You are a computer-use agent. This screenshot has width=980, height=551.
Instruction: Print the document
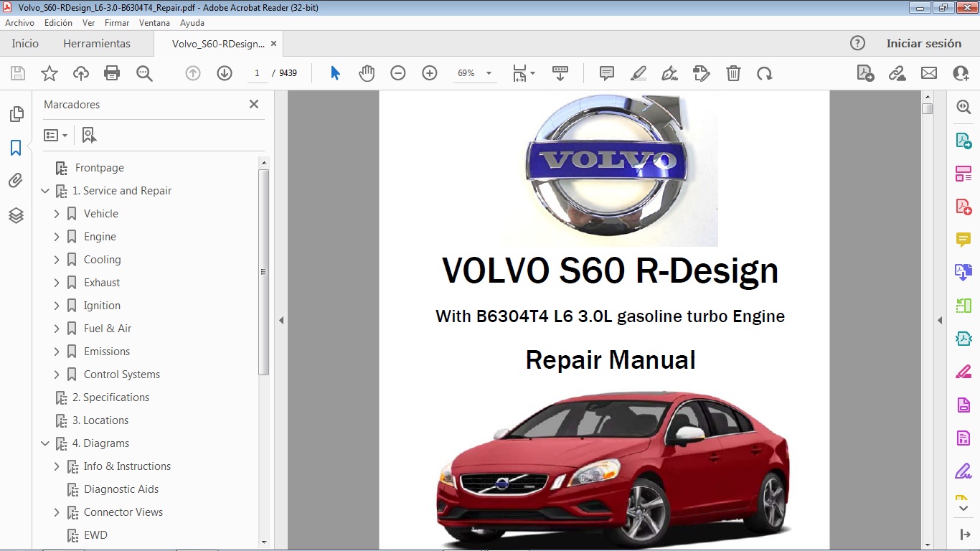tap(112, 72)
